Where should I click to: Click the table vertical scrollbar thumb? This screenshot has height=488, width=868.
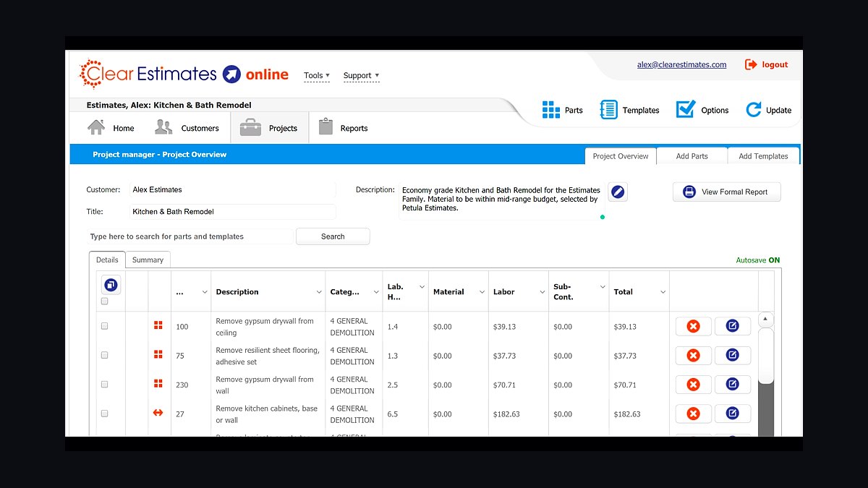[x=765, y=356]
